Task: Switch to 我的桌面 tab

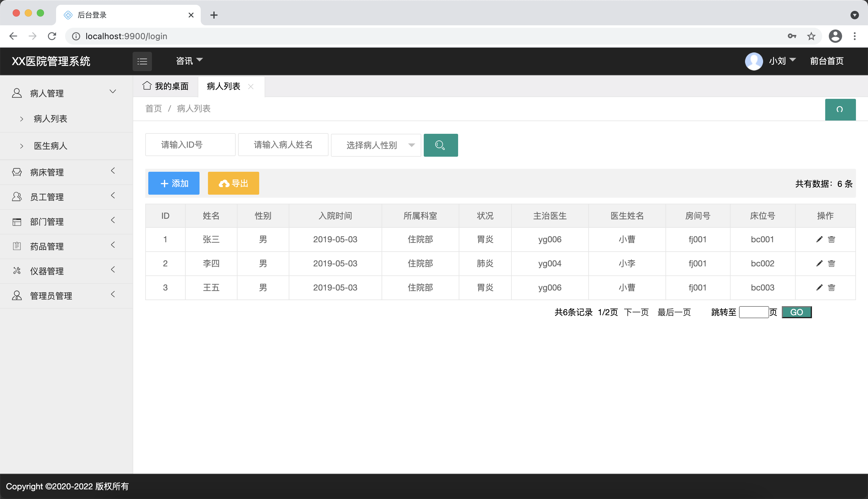Action: pyautogui.click(x=165, y=86)
